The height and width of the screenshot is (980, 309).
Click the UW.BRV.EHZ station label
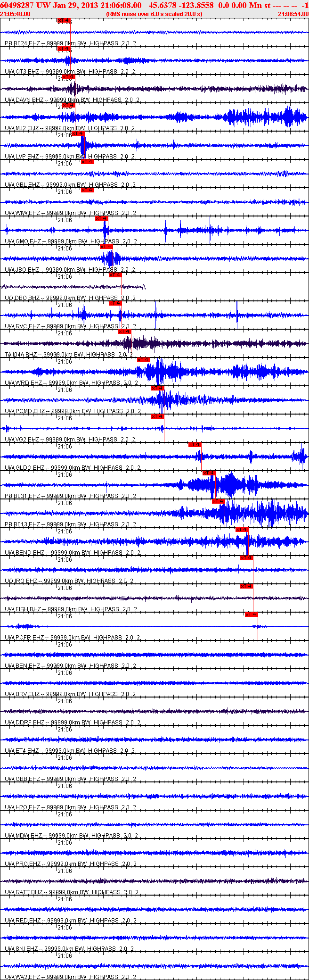pyautogui.click(x=22, y=694)
